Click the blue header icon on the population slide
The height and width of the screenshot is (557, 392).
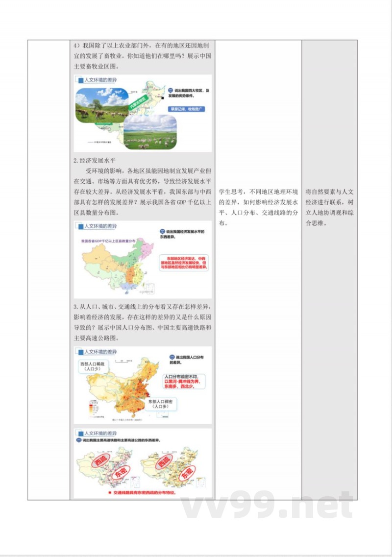81,352
